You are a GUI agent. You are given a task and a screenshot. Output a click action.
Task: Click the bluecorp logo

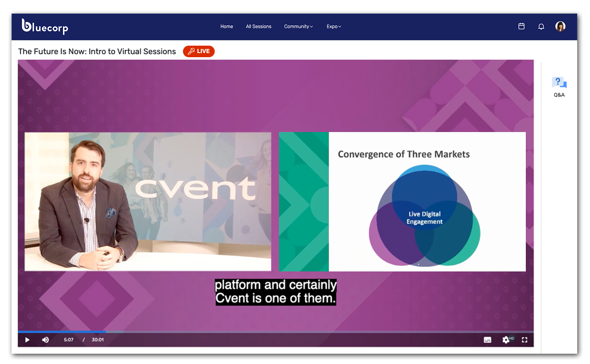pos(44,26)
